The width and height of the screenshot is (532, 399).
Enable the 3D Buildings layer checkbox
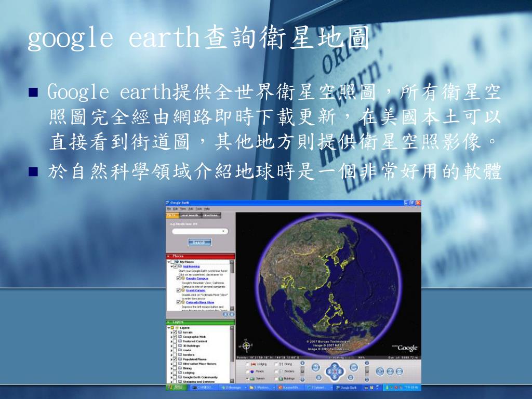click(x=175, y=345)
